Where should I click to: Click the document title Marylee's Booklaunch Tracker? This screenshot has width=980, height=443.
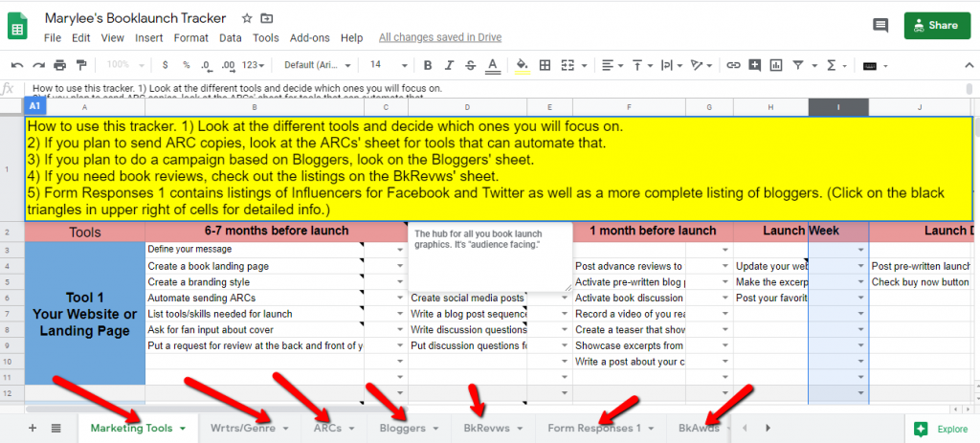point(136,18)
